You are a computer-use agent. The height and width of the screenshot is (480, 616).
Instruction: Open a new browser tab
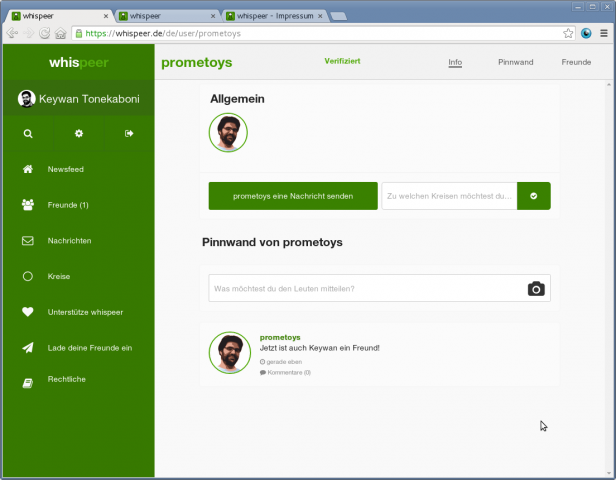click(x=338, y=16)
